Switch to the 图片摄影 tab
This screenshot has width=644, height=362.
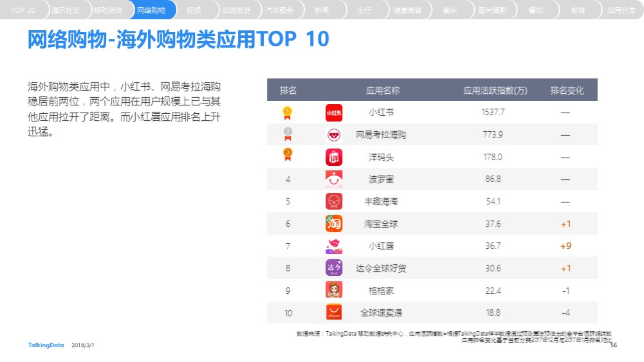(x=493, y=10)
